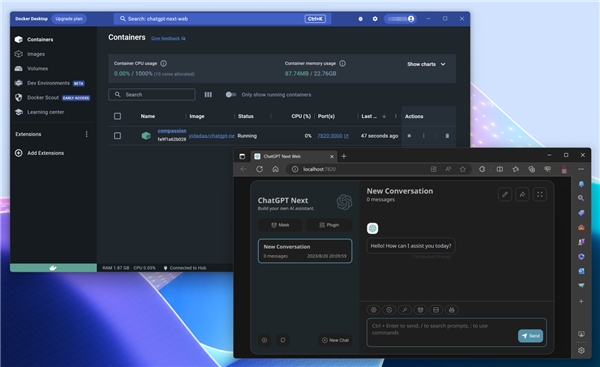The width and height of the screenshot is (600, 367).
Task: Open column layout icon beside container search
Action: (x=208, y=95)
